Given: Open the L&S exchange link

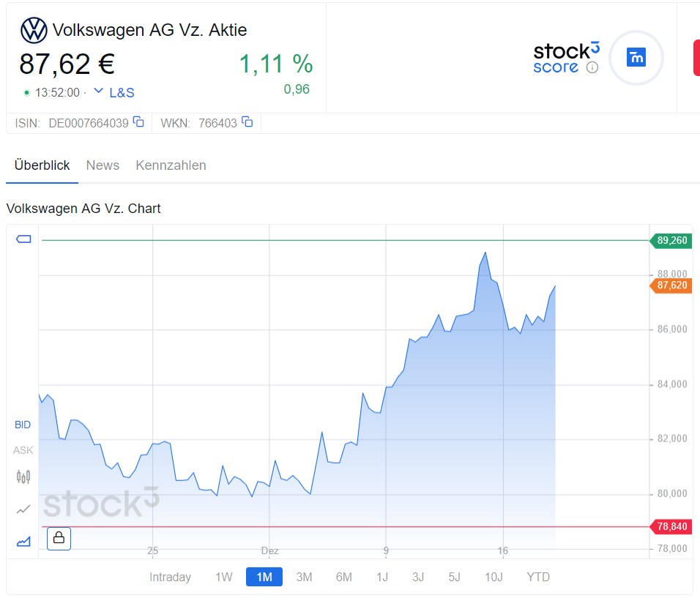Looking at the screenshot, I should (x=122, y=93).
